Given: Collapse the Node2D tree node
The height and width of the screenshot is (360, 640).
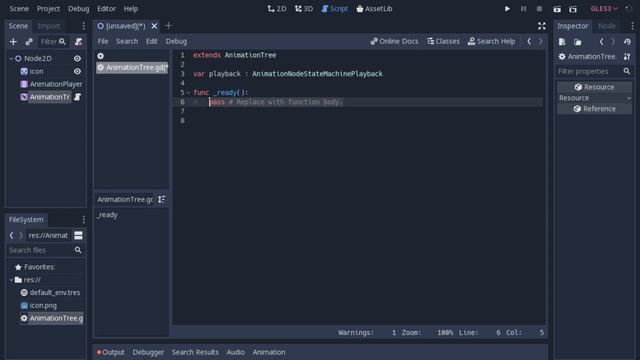Looking at the screenshot, I should coord(11,59).
